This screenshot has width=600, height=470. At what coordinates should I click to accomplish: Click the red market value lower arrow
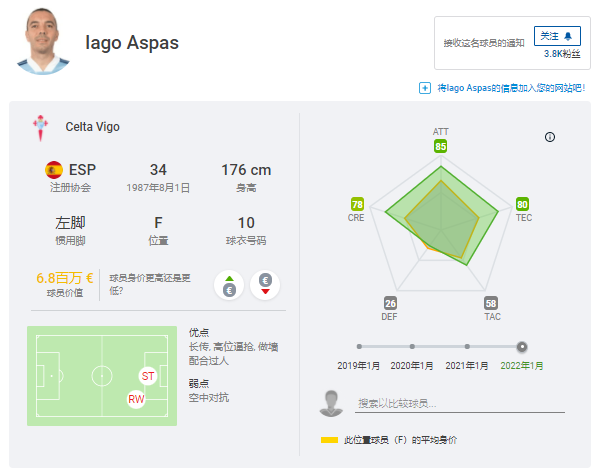[x=265, y=284]
